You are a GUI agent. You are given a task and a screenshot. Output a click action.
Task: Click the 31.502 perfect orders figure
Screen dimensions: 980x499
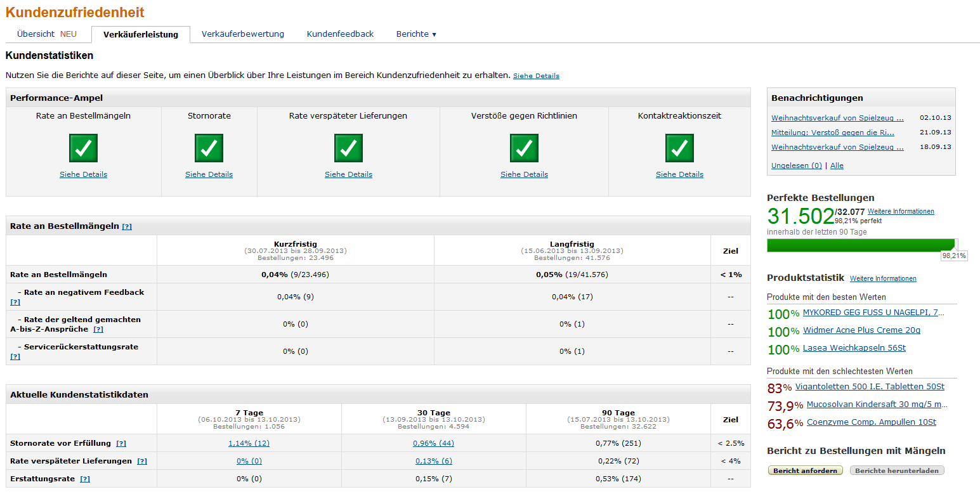[800, 216]
